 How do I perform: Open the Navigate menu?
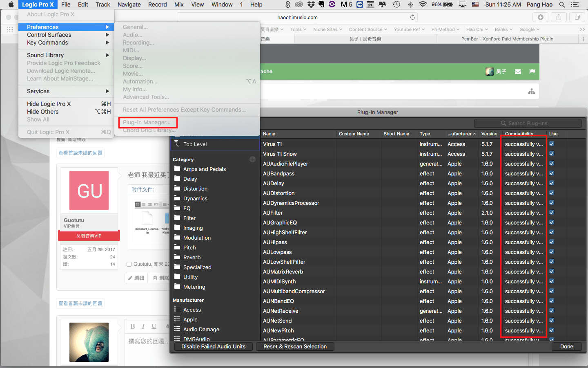129,4
